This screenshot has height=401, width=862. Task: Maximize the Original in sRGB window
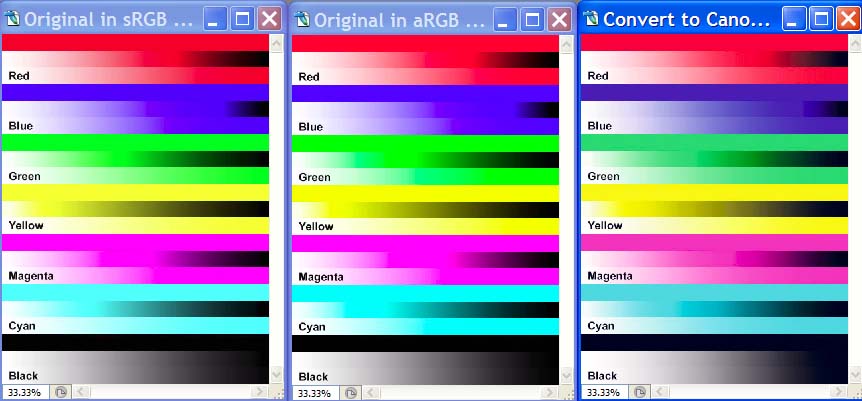point(242,19)
